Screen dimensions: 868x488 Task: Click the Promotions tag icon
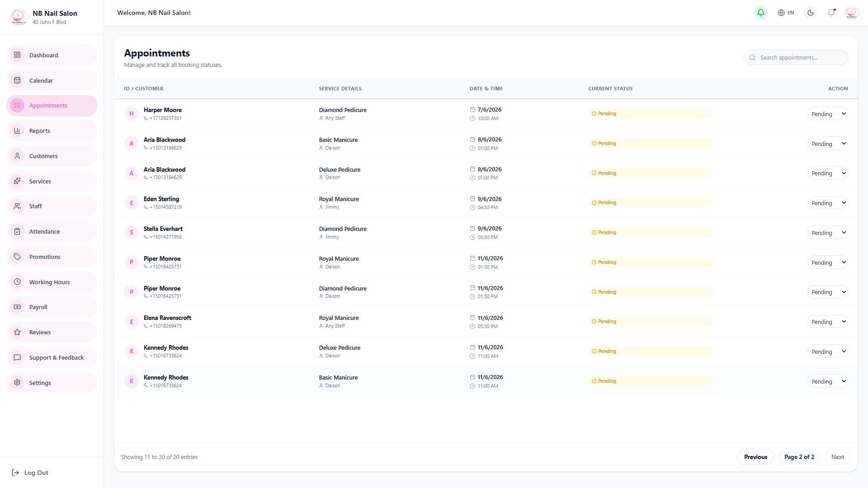pyautogui.click(x=17, y=257)
